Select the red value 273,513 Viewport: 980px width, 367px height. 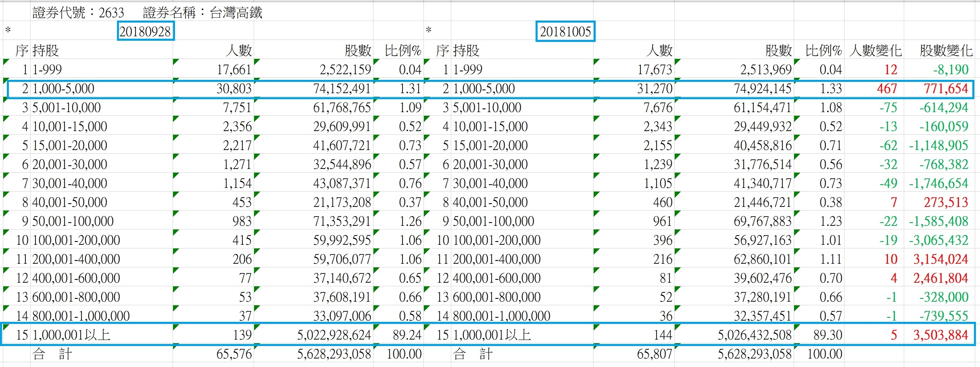pos(946,202)
